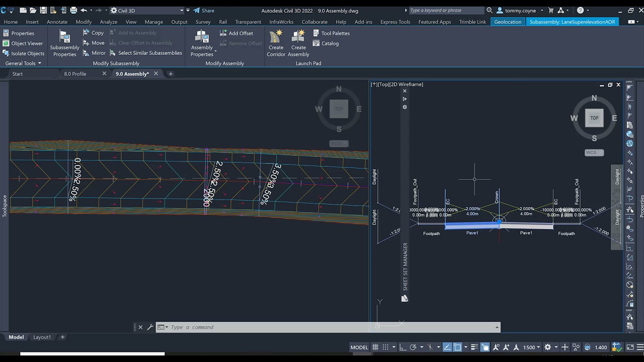Click the Mirror subassembly tool
This screenshot has height=362, width=644.
tap(95, 53)
